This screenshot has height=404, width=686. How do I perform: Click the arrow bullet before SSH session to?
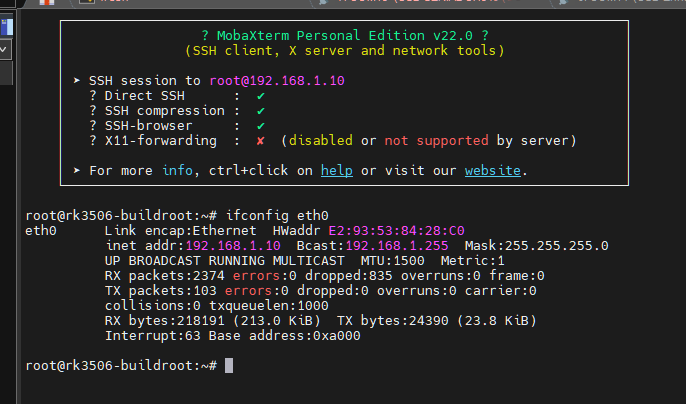(x=77, y=81)
